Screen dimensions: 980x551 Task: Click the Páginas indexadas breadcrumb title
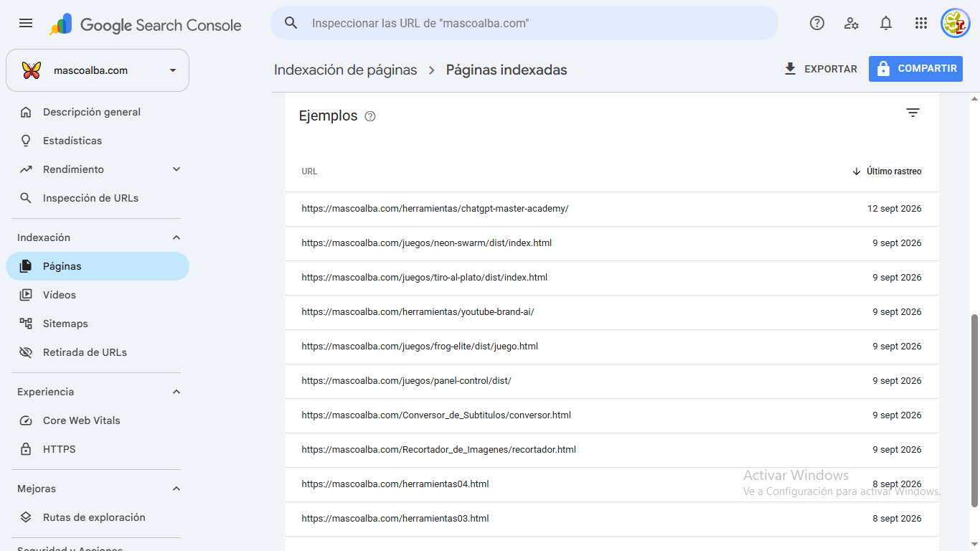pyautogui.click(x=507, y=70)
